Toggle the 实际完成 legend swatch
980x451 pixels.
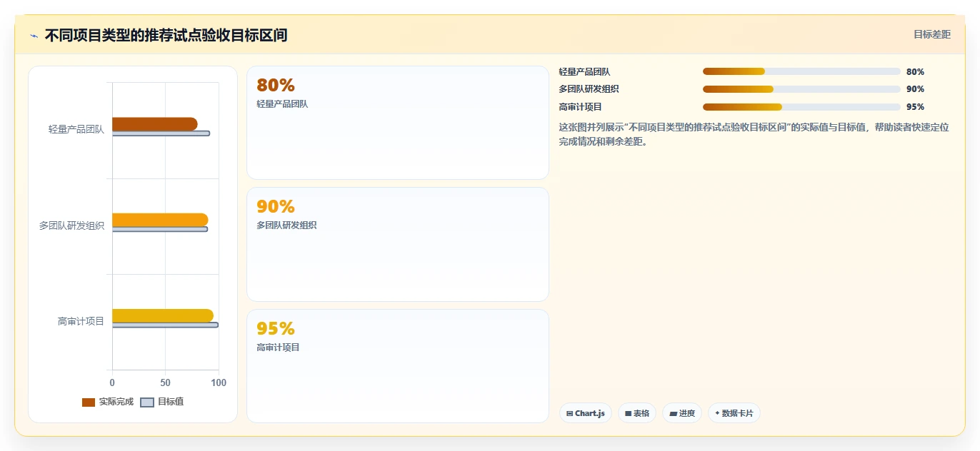(x=89, y=402)
